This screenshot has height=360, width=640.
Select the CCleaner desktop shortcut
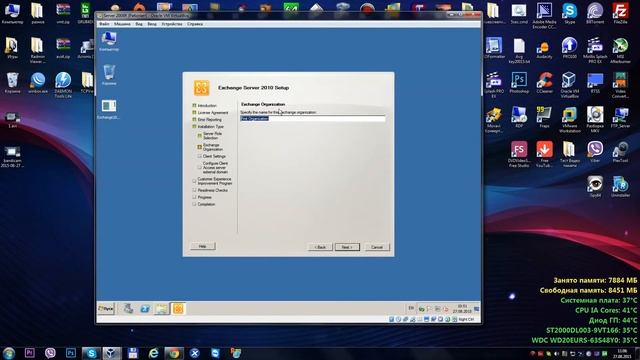544,83
